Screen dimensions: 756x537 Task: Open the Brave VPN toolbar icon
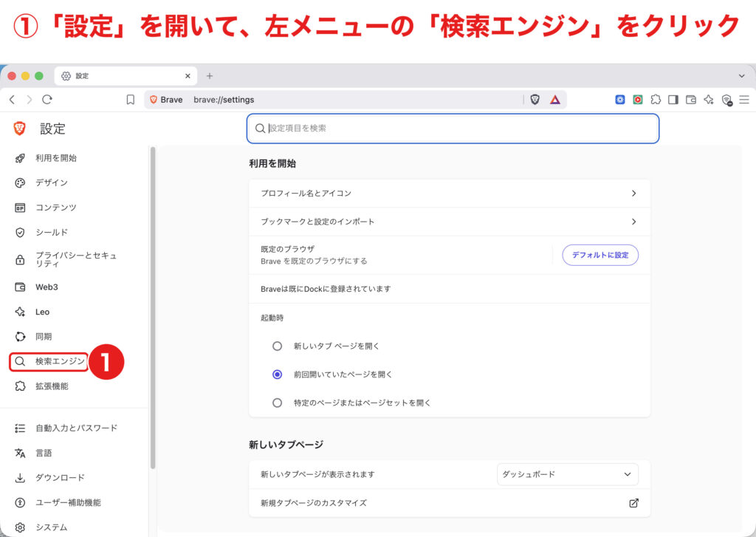(x=726, y=100)
